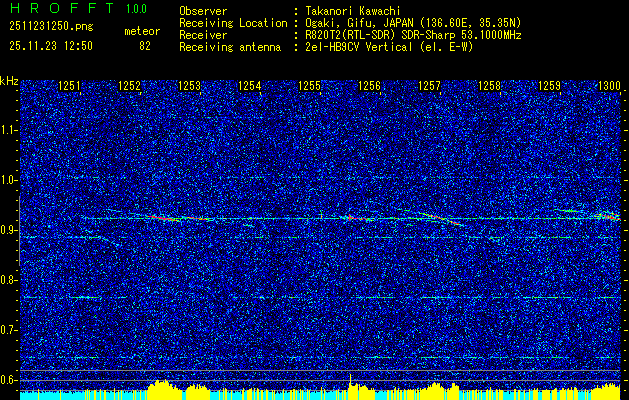Click the 1300 time marker
629x400 pixels.
click(x=609, y=86)
